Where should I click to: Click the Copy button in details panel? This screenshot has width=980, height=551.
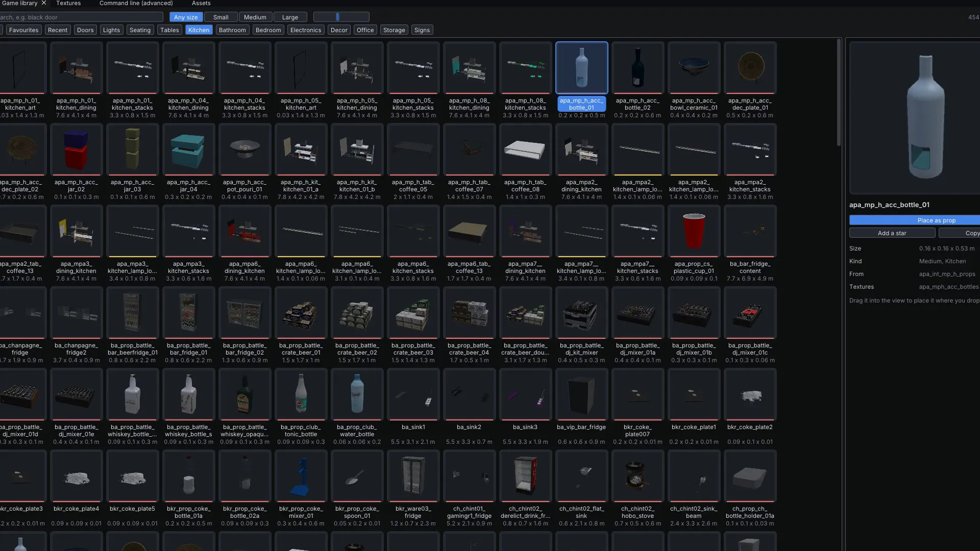click(x=960, y=233)
